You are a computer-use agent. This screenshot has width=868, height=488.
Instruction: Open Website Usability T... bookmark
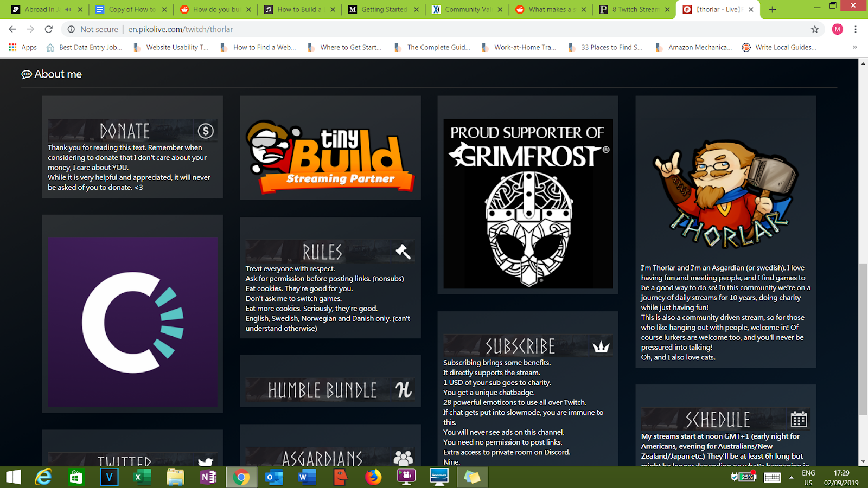(171, 47)
